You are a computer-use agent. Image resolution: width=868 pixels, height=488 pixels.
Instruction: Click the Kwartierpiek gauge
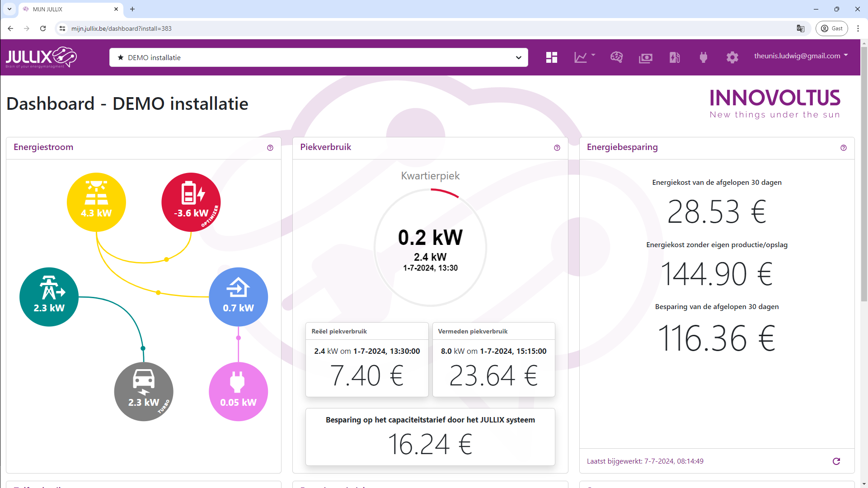430,247
